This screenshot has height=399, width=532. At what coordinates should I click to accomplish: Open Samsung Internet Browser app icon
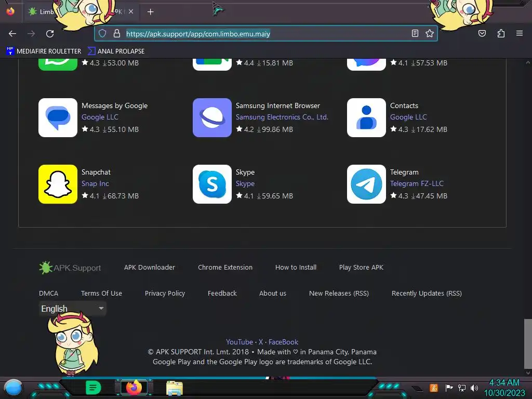tap(212, 118)
